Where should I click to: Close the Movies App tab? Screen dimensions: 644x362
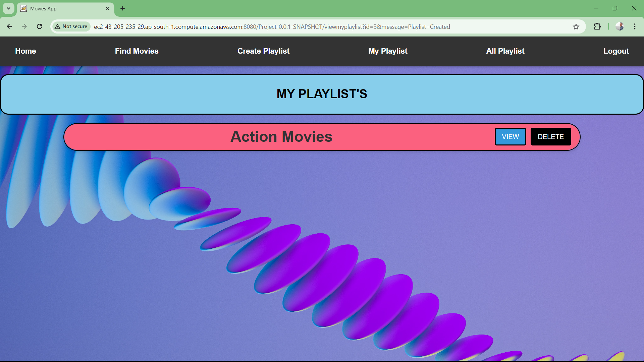pos(107,8)
